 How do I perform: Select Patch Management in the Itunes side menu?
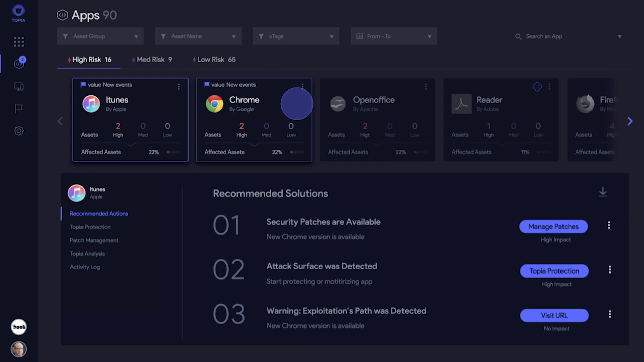(94, 240)
